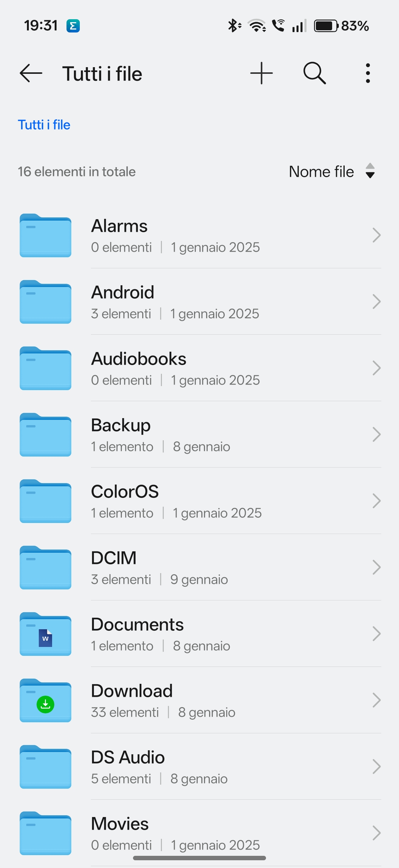
Task: Tap the DCIM folder icon
Action: coord(45,568)
